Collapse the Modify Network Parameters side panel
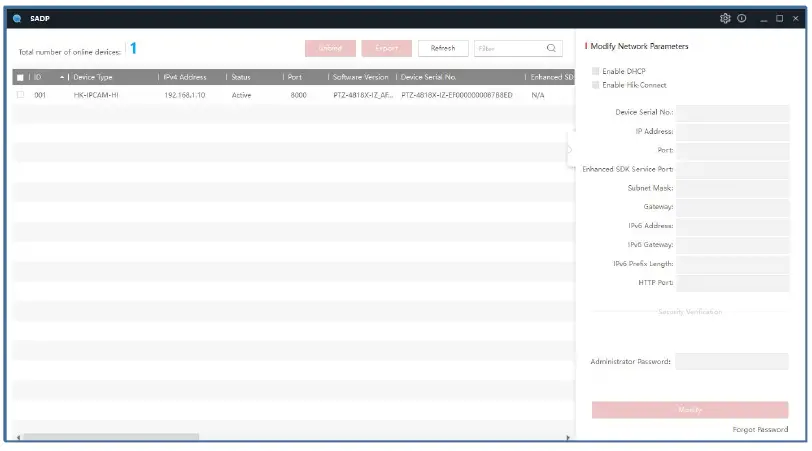This screenshot has height=451, width=812. [x=570, y=150]
